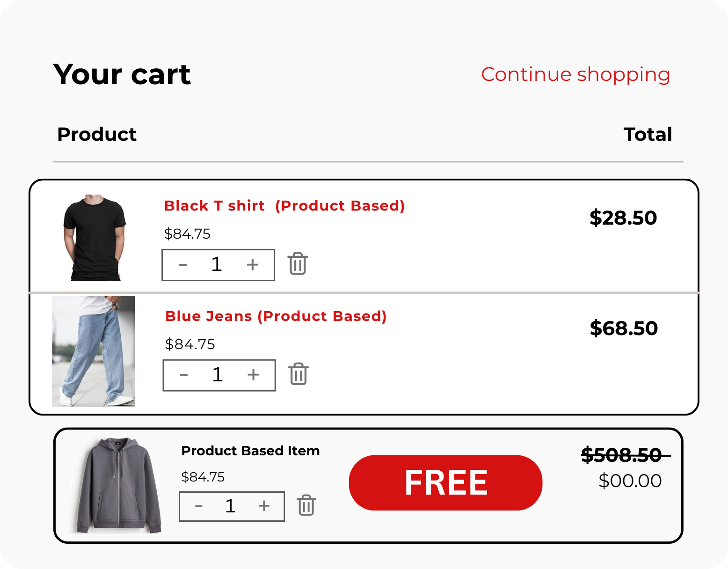Decrease Black T shirt quantity
Image resolution: width=728 pixels, height=569 pixels.
(183, 265)
